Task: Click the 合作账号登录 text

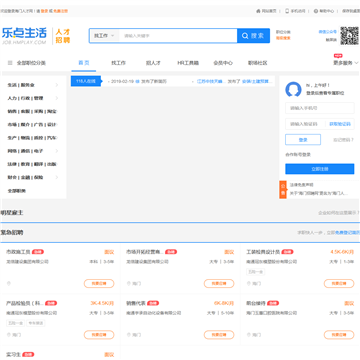Action: (x=298, y=155)
